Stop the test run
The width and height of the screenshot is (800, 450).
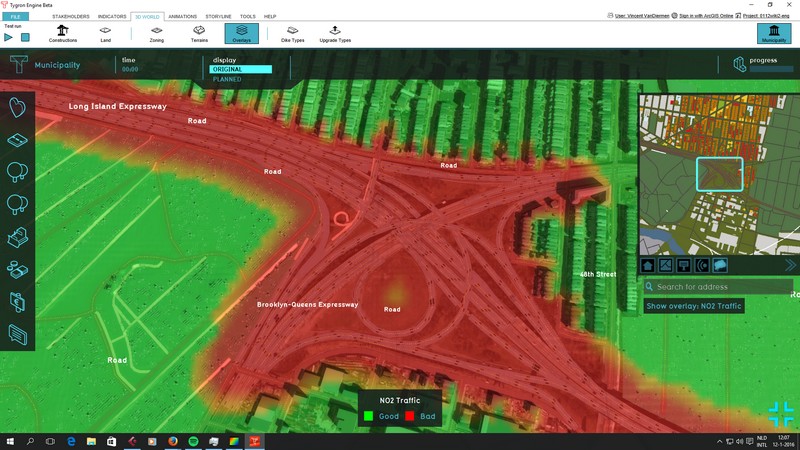point(25,37)
